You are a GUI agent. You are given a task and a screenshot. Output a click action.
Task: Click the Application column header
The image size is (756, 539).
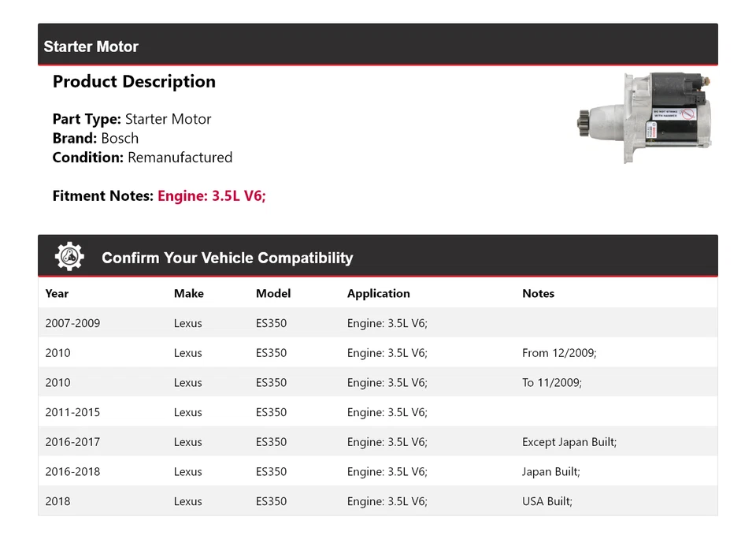point(378,293)
